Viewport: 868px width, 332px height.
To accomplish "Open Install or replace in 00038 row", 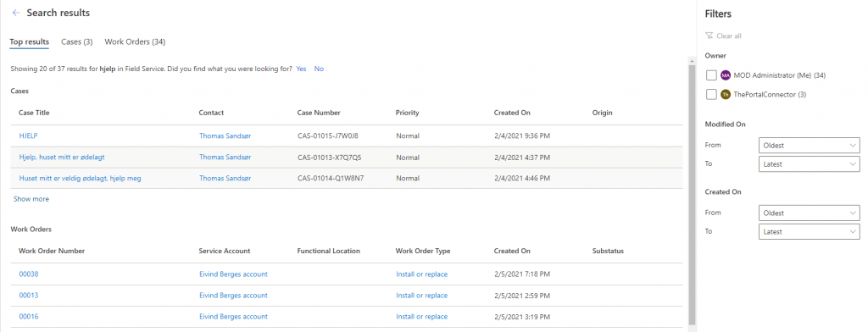I will (x=422, y=274).
